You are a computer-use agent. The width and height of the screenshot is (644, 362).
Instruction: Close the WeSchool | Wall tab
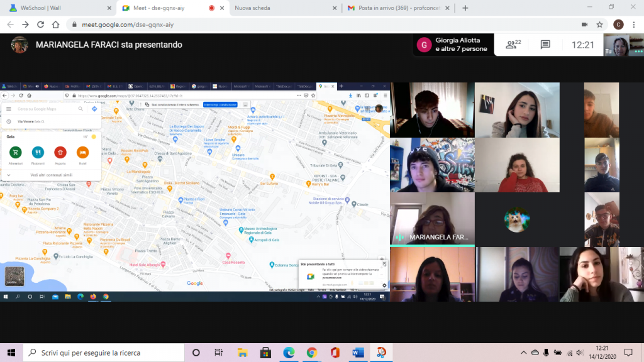click(109, 8)
